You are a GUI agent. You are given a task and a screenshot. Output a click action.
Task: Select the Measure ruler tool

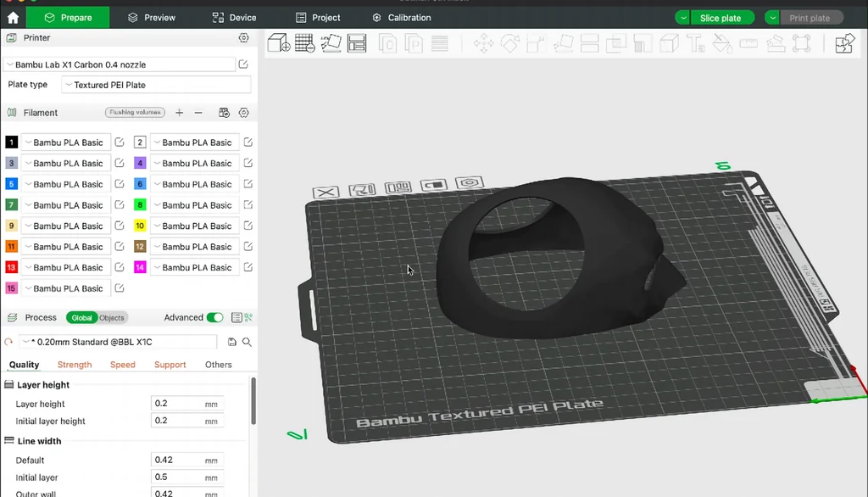(748, 43)
